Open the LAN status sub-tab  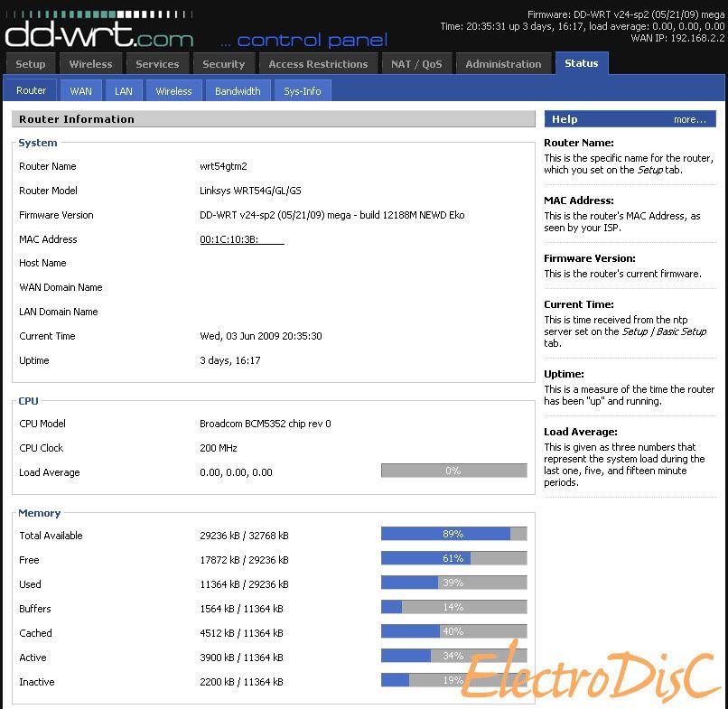pos(123,91)
